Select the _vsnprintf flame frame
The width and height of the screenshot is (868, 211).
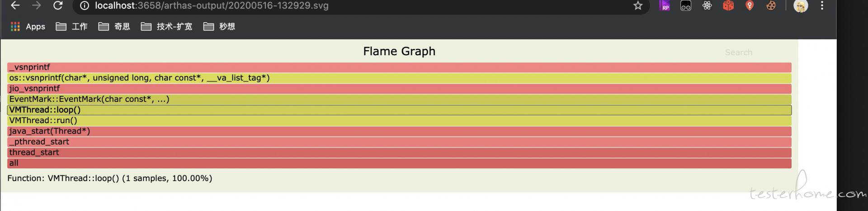coord(399,67)
